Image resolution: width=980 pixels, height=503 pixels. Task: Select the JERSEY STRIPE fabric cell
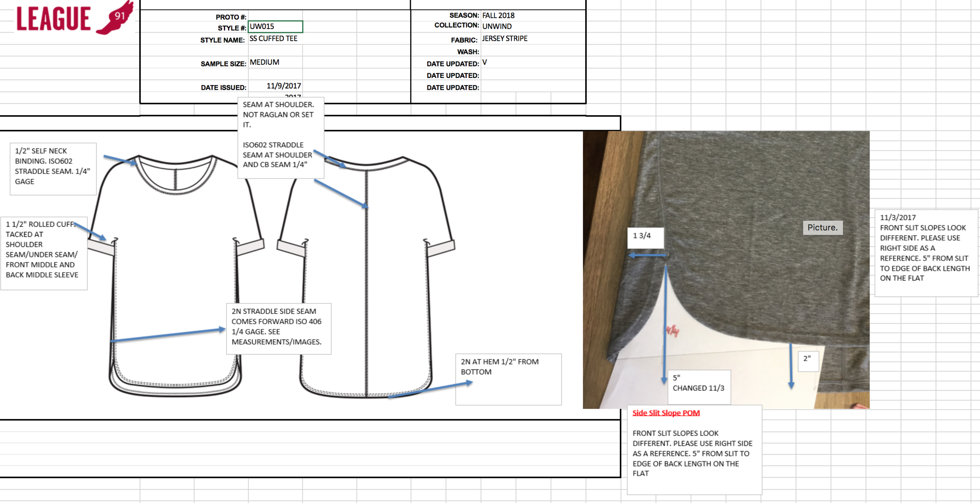tap(505, 38)
